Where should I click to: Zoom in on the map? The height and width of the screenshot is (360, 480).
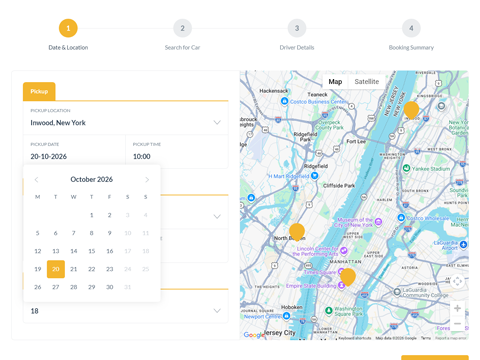(457, 308)
